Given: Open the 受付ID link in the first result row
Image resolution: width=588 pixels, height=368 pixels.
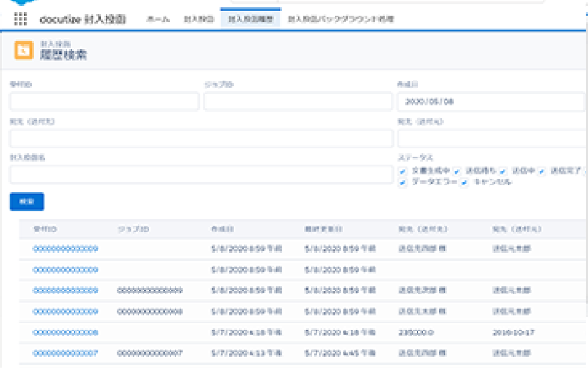Looking at the screenshot, I should click(x=65, y=249).
